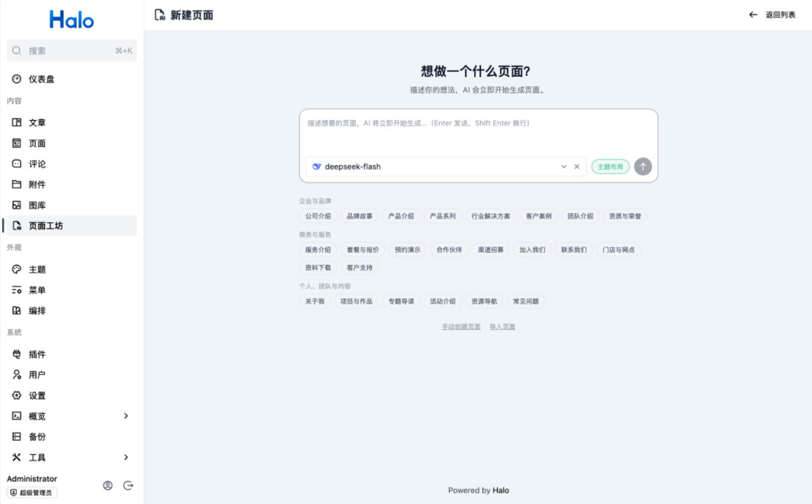Choose the 资料下载 template chip

[x=318, y=268]
